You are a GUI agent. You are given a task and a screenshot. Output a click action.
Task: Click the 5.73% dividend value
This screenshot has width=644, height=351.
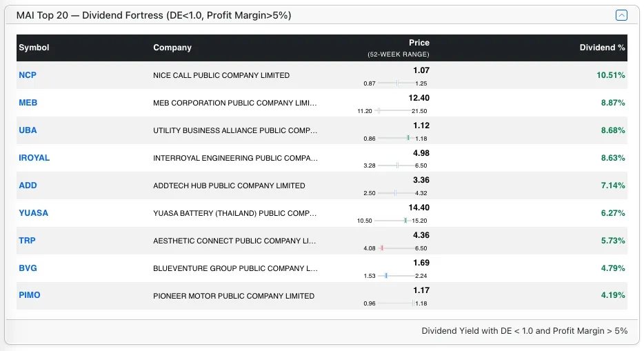tap(613, 240)
